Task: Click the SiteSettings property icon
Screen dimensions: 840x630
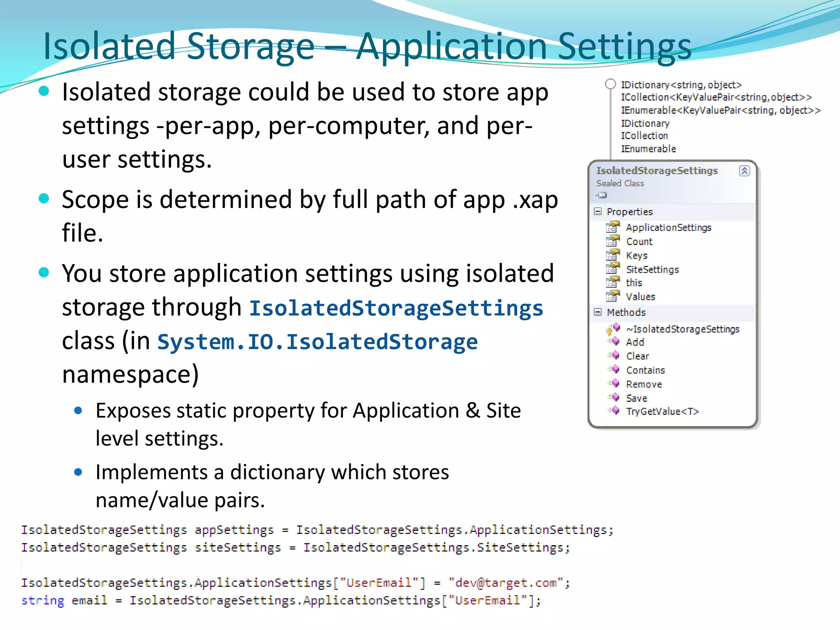Action: [x=613, y=269]
